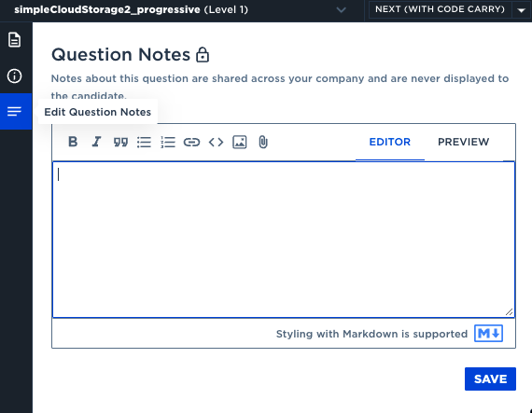Save the question notes
The width and height of the screenshot is (532, 413).
tap(490, 379)
